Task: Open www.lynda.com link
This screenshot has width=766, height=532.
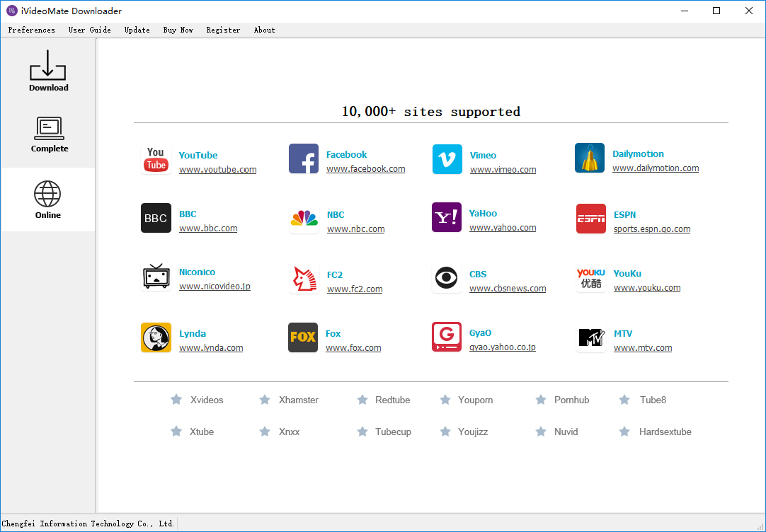Action: click(211, 347)
